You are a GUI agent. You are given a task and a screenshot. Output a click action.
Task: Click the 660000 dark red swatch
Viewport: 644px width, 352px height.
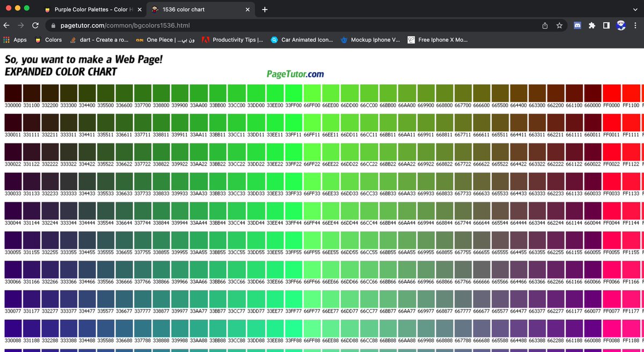(x=592, y=93)
